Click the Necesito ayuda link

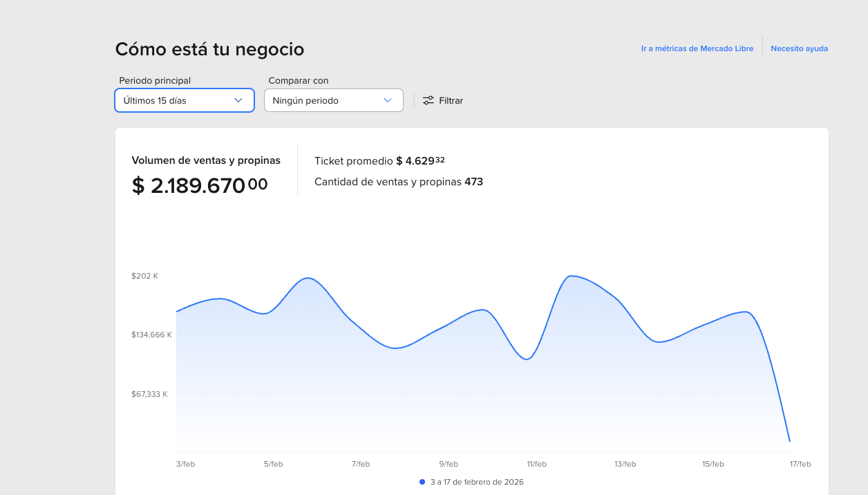[799, 48]
